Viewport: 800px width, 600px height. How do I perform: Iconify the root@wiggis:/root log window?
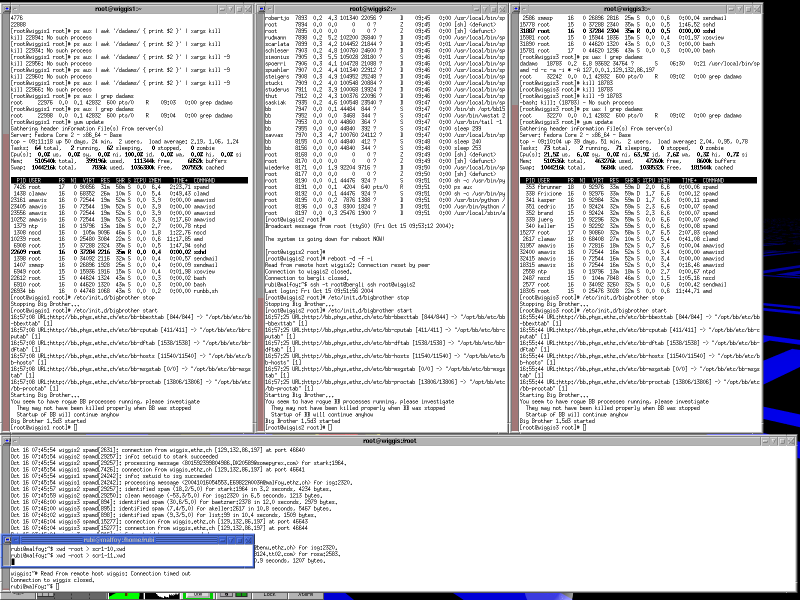tap(765, 441)
